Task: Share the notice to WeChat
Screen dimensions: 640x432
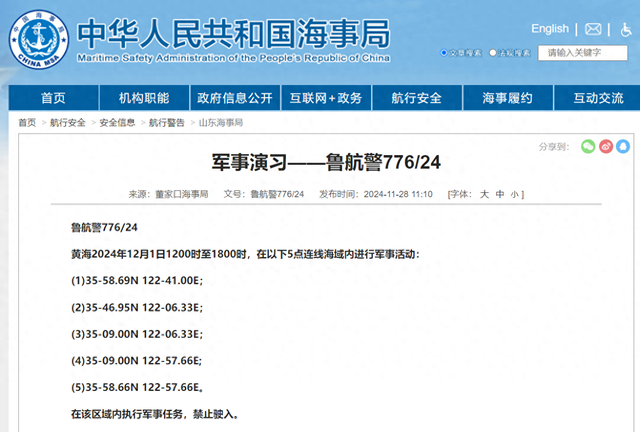Action: pyautogui.click(x=588, y=146)
